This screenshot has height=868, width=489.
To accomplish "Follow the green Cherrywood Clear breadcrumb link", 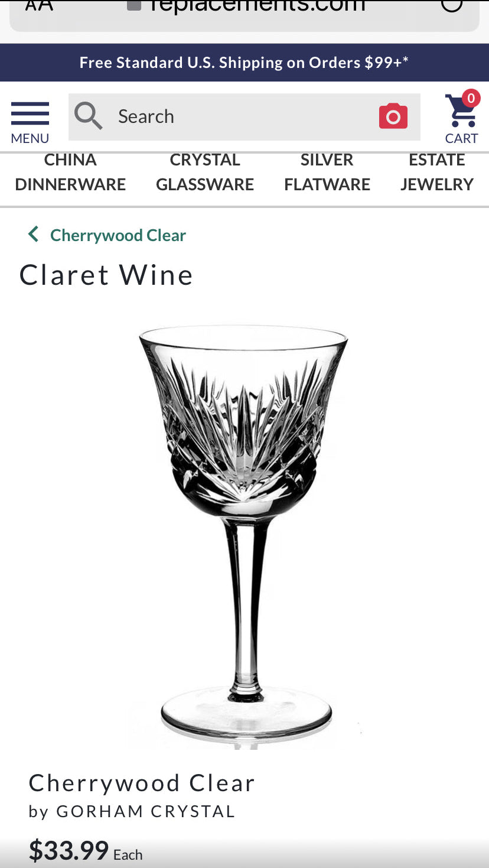I will click(x=118, y=235).
